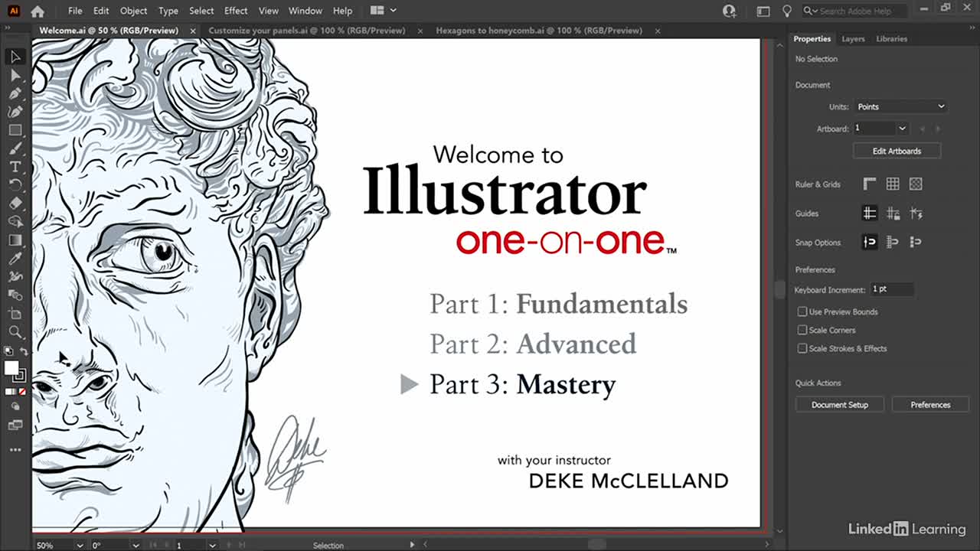This screenshot has width=980, height=551.
Task: Click the Document Setup button
Action: [840, 405]
